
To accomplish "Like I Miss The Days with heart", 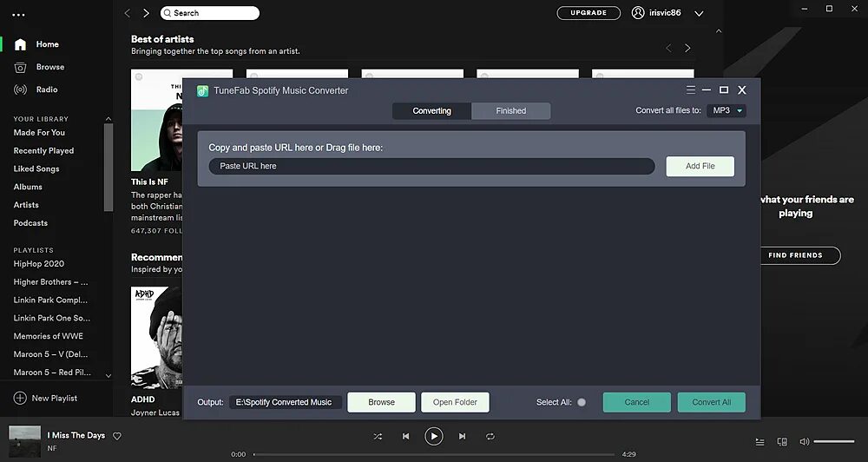I will [117, 436].
